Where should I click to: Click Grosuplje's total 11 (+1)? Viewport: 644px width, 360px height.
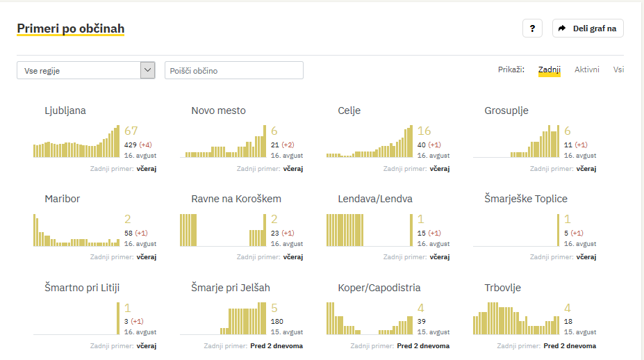tap(576, 145)
